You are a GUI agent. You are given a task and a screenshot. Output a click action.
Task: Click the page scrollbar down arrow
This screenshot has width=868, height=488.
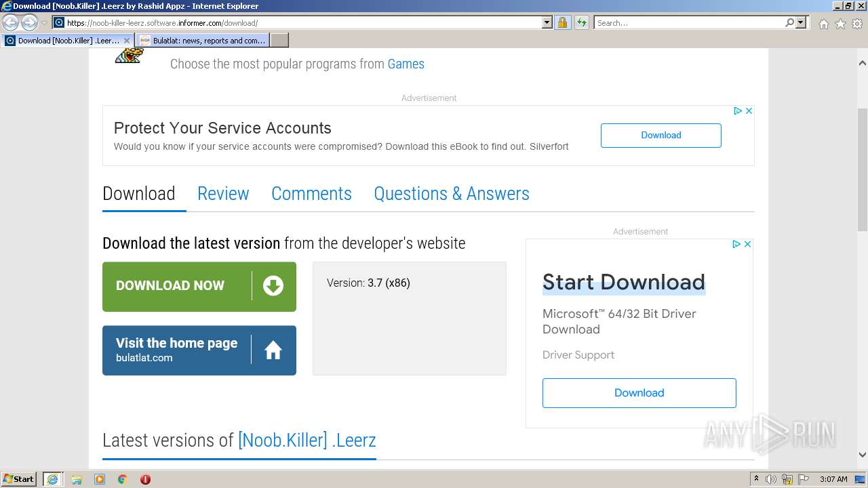(862, 455)
